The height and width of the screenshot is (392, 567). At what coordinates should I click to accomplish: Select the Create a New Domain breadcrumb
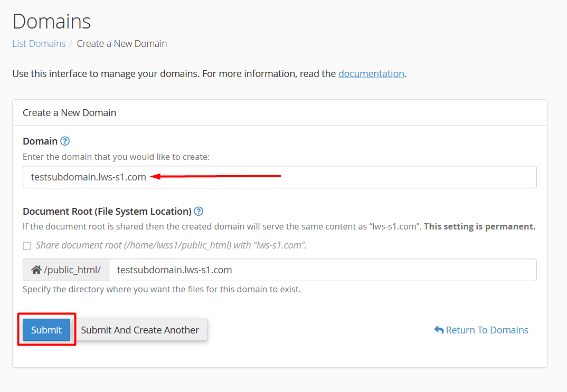coord(122,44)
